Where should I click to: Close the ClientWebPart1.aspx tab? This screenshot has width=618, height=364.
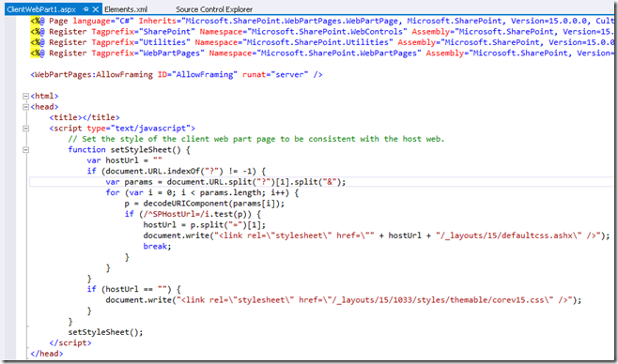(x=96, y=9)
